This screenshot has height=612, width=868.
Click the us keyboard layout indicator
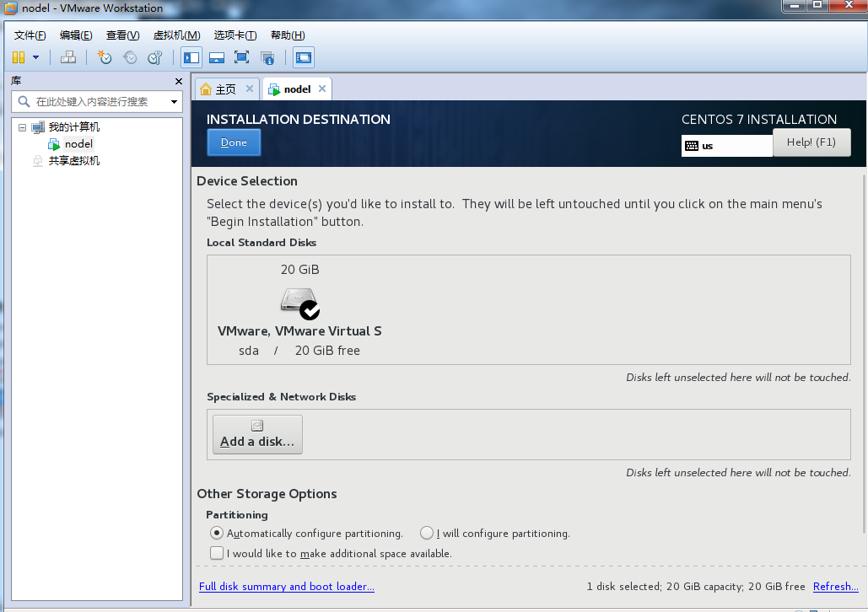click(726, 146)
